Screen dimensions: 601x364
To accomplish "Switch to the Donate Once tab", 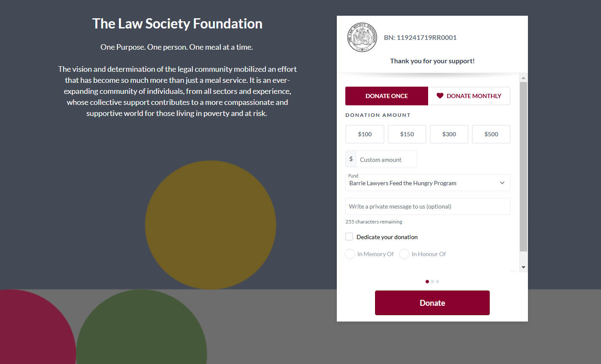I will (x=387, y=96).
